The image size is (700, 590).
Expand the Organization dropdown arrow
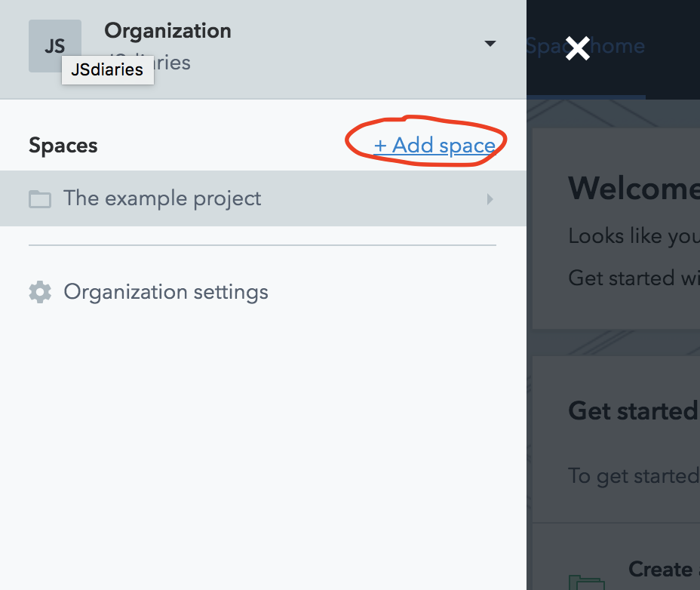coord(490,44)
